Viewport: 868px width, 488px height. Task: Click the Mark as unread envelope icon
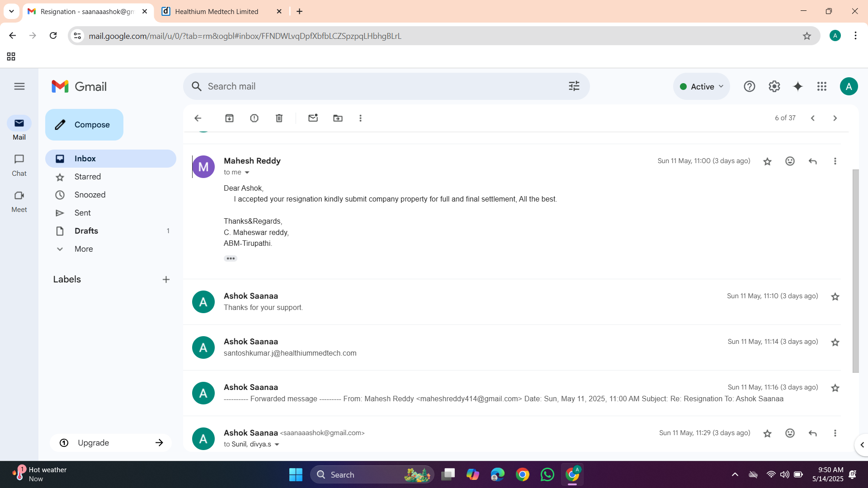pyautogui.click(x=313, y=118)
